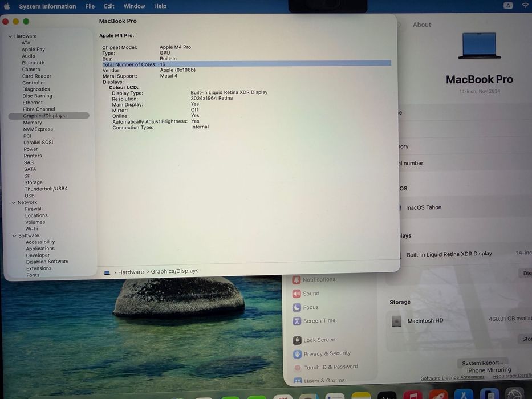Collapse the Network section

[14, 202]
